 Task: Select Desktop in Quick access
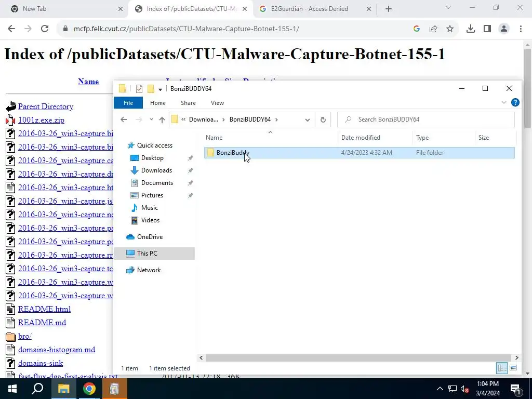tap(152, 158)
